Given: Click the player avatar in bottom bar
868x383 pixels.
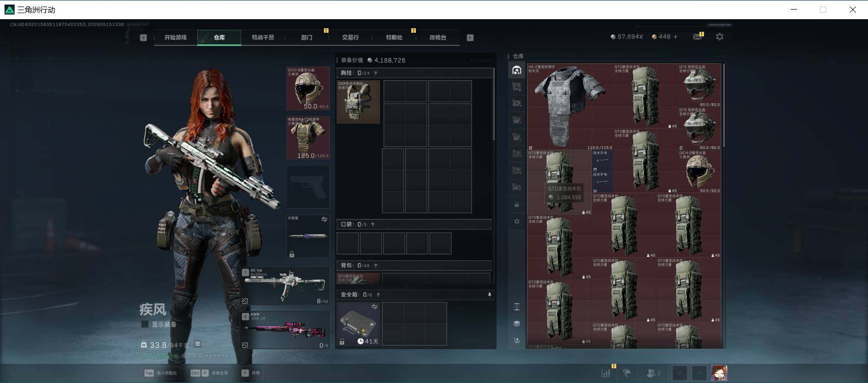Looking at the screenshot, I should pos(719,373).
